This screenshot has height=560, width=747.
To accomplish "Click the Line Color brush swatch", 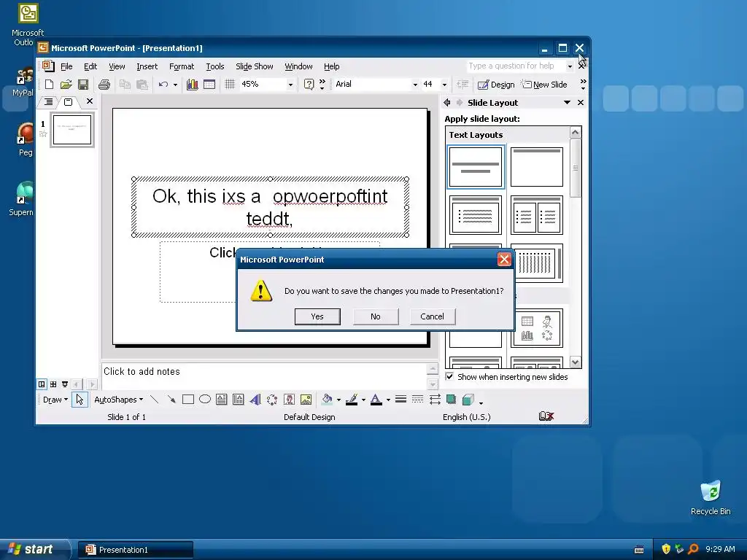I will tap(352, 399).
